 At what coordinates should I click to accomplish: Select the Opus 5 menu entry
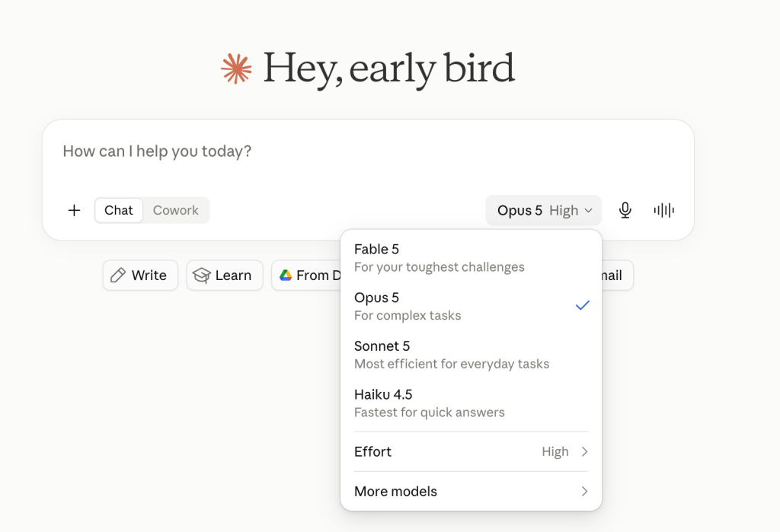tap(471, 306)
